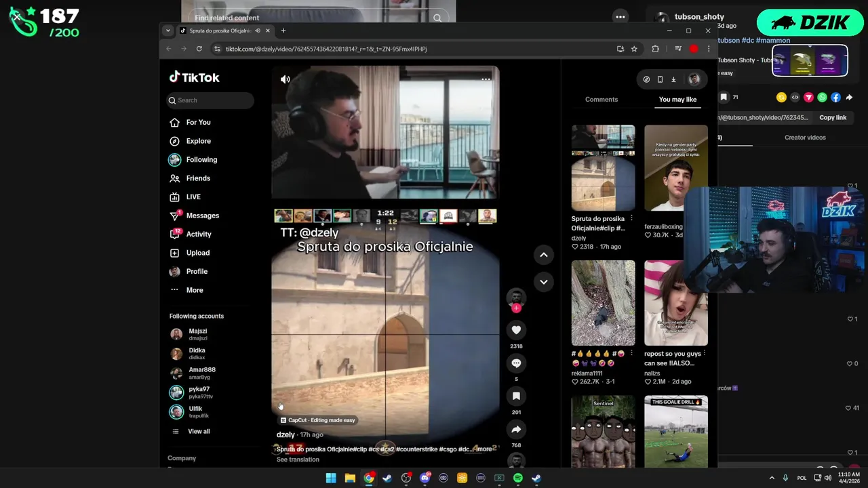This screenshot has width=868, height=488.
Task: Switch to the You may like tab
Action: click(677, 100)
